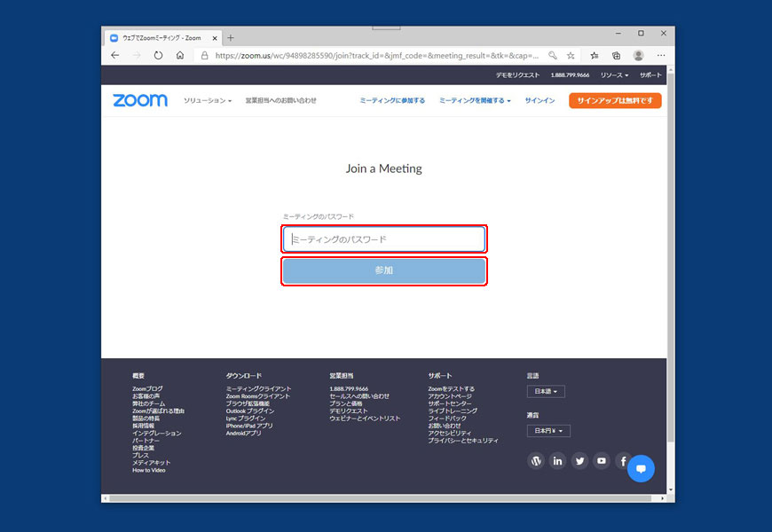772x532 pixels.
Task: Click ミーティングに参加する in the nav
Action: point(392,100)
